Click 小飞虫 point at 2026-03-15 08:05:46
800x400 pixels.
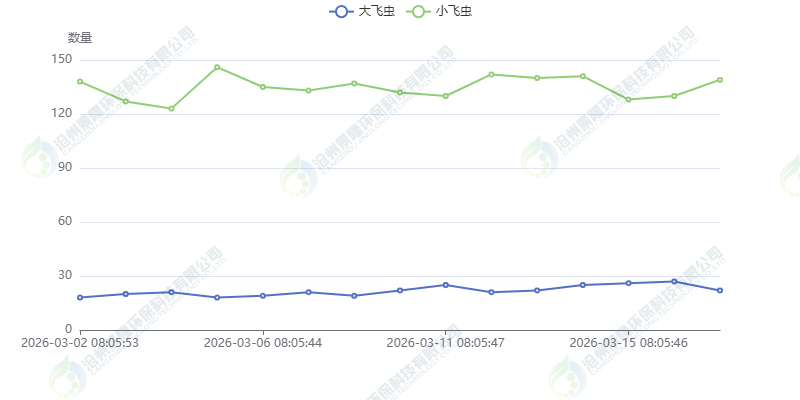629,99
